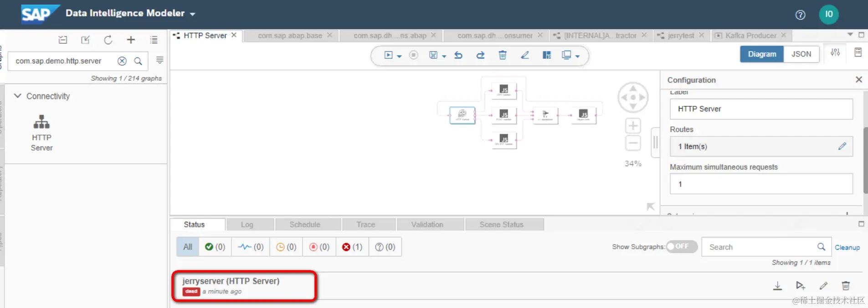Click the collapse-all icon in Graphs panel
This screenshot has height=308, width=868.
(63, 40)
